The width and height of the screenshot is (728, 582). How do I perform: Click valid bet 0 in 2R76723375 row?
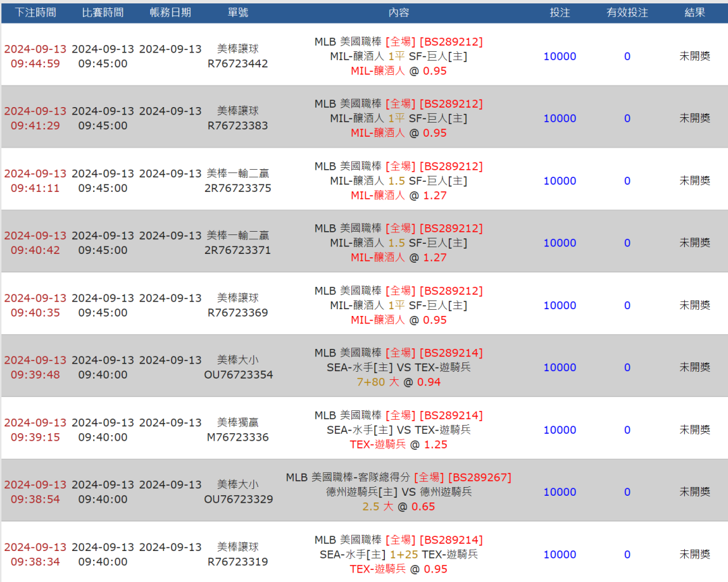[628, 181]
